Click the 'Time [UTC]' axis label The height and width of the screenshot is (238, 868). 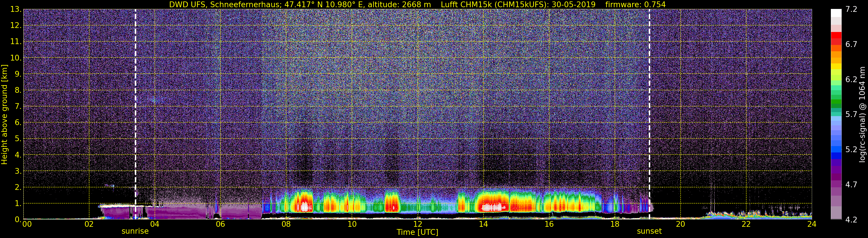pyautogui.click(x=417, y=232)
